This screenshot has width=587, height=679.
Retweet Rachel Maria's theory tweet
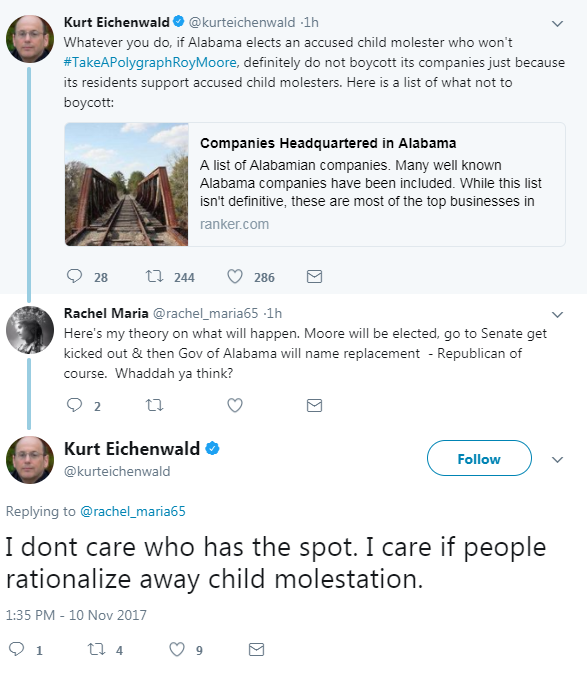coord(154,405)
